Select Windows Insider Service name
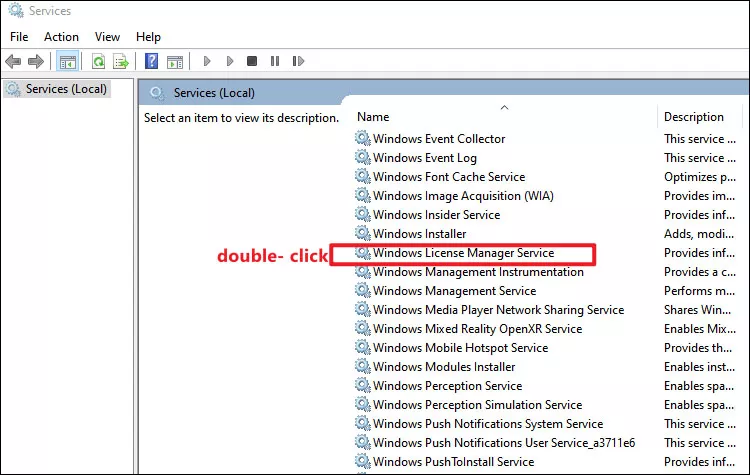The image size is (750, 475). tap(437, 215)
